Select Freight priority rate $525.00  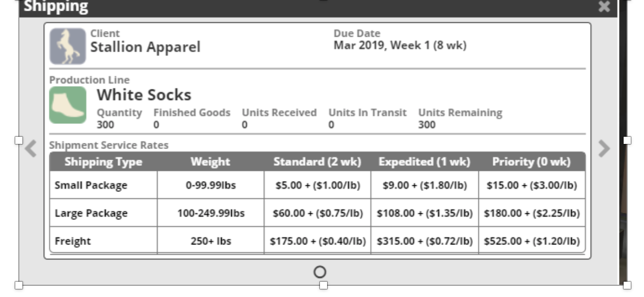(x=531, y=241)
